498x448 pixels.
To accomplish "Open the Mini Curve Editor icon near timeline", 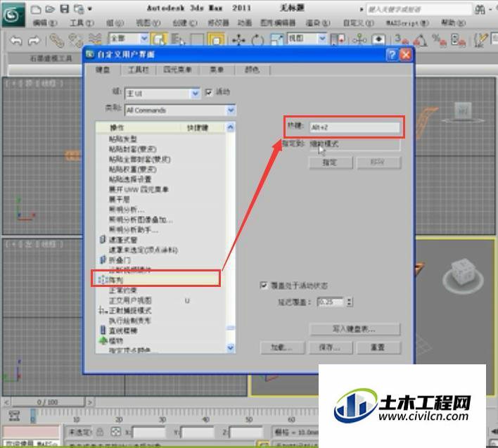I will click(x=14, y=416).
